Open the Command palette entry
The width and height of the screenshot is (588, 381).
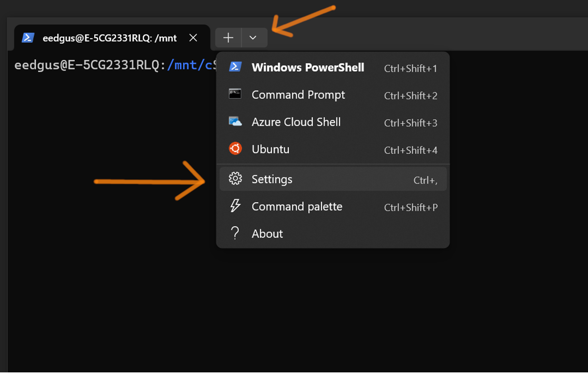click(x=333, y=206)
